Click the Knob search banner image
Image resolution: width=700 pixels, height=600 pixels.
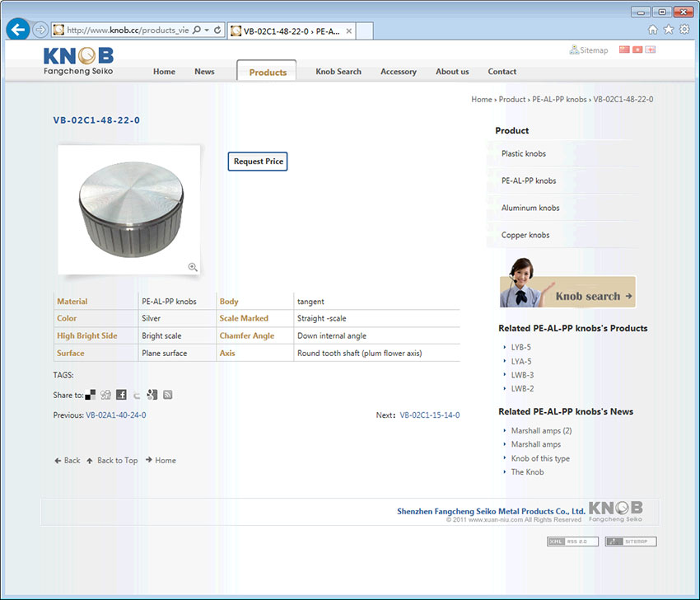click(567, 291)
